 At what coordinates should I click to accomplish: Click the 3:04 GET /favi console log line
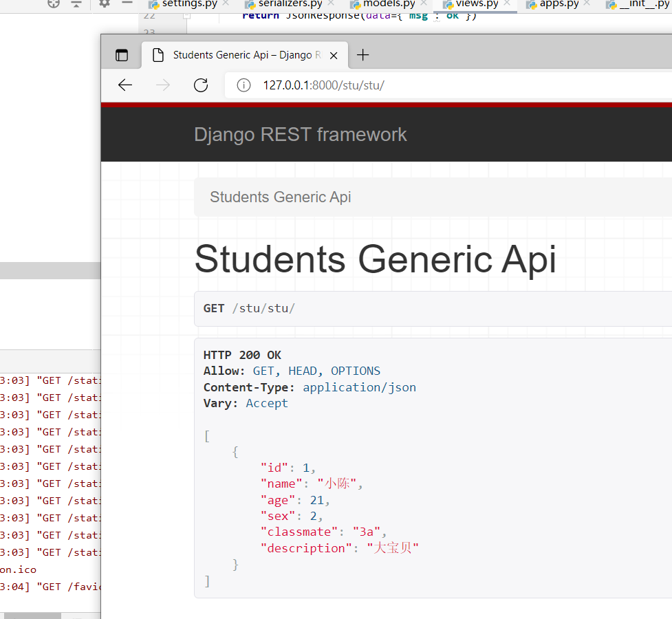50,587
